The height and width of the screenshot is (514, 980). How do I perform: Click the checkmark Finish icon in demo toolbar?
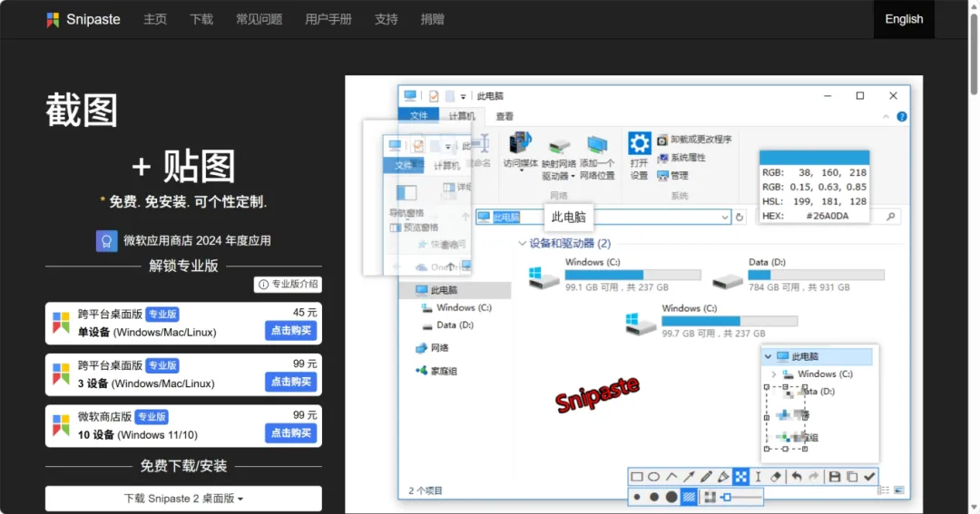(869, 477)
